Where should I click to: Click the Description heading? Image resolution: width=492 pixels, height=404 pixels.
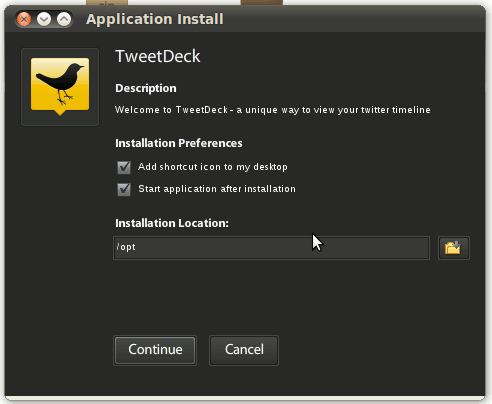click(x=146, y=88)
